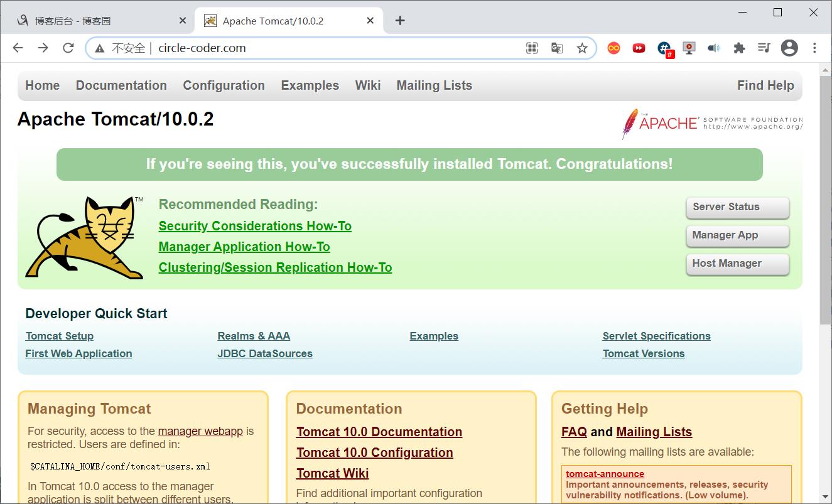Open Find Help in the navigation bar

(765, 85)
